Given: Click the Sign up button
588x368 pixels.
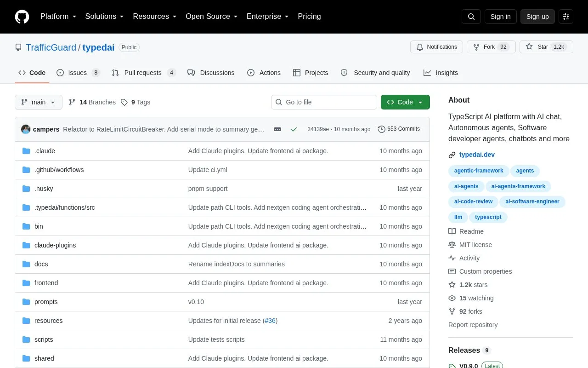Looking at the screenshot, I should [537, 17].
